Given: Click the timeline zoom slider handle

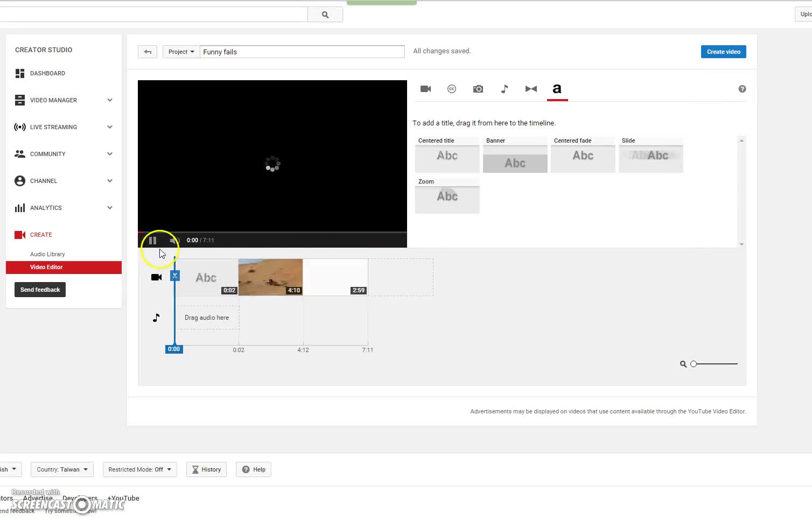Looking at the screenshot, I should tap(694, 364).
